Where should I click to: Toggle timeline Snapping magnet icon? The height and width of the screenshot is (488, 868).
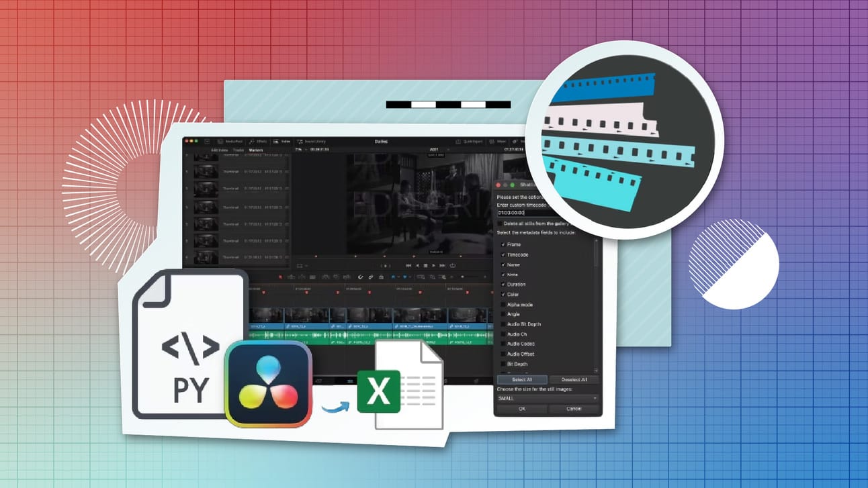[360, 277]
